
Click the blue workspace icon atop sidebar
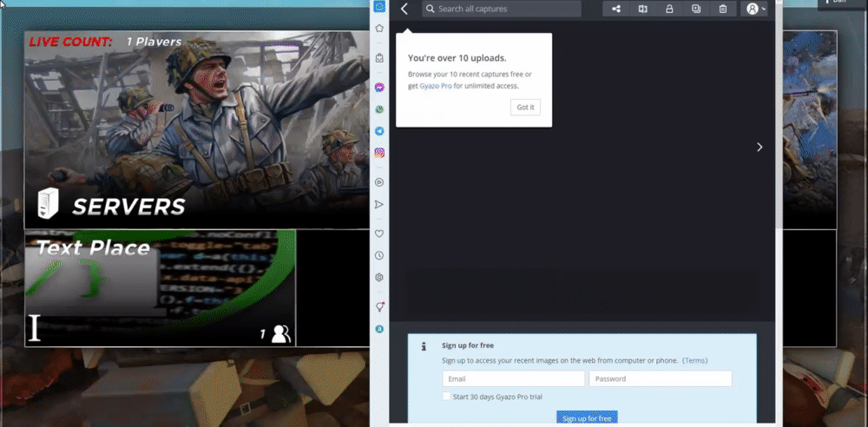tap(379, 7)
